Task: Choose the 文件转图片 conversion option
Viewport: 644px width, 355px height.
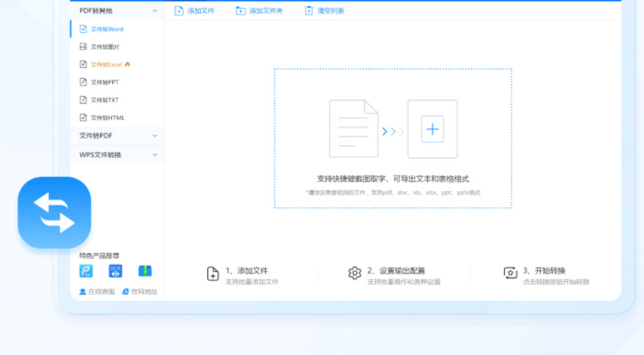Action: [x=105, y=47]
